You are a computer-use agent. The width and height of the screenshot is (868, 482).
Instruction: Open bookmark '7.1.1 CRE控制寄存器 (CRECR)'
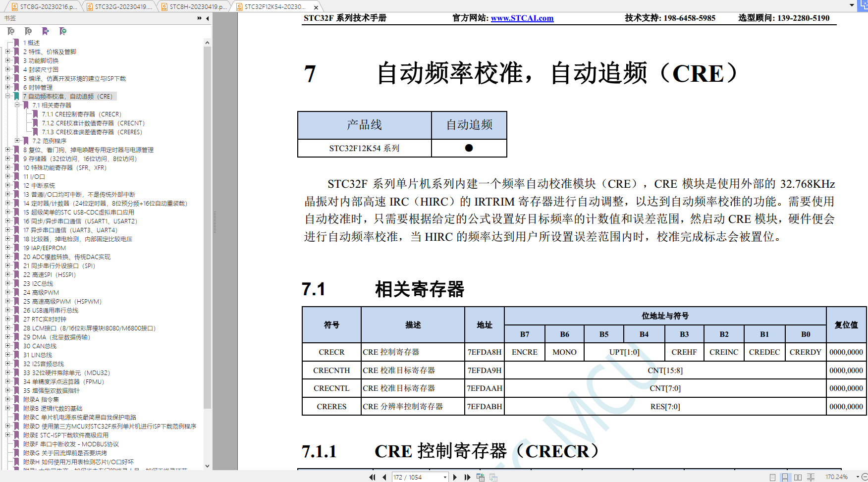point(81,114)
